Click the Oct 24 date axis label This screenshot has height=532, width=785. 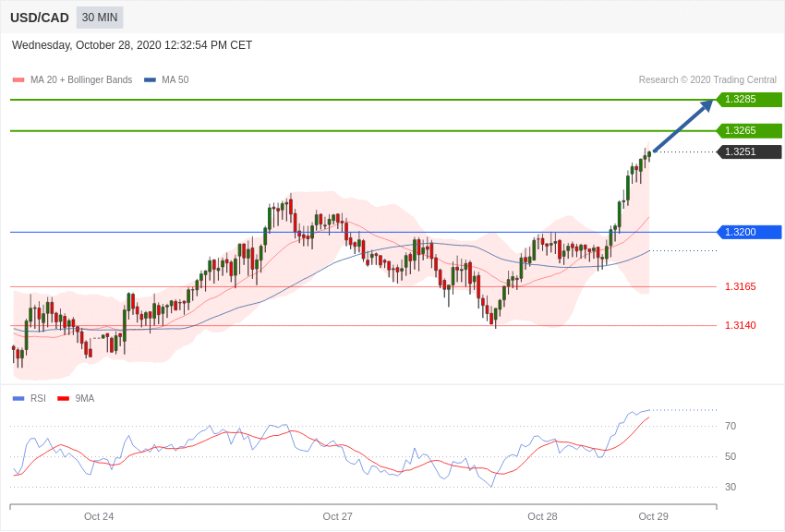pyautogui.click(x=99, y=516)
